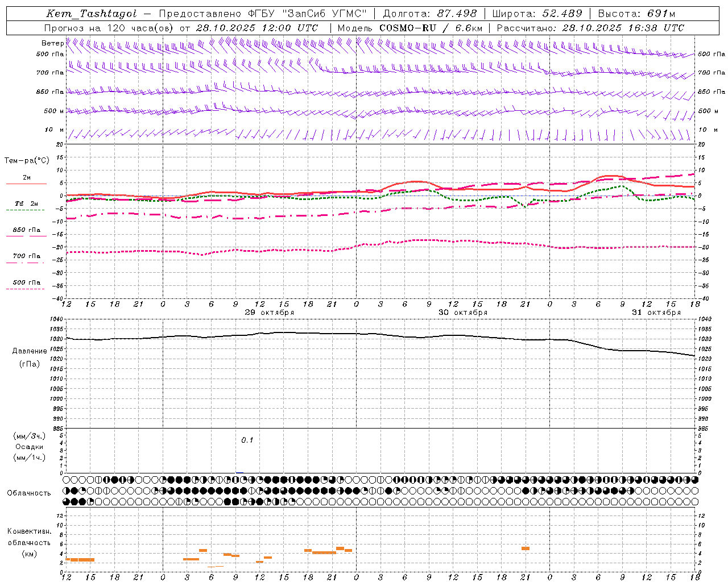Click the Рассчитано: 28.10.2025 16:38 UTC text
Screen dimensions: 728x582
pos(590,28)
